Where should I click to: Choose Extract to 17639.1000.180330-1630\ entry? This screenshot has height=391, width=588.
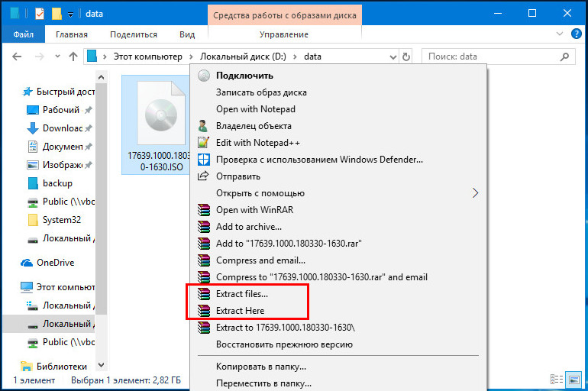(338, 328)
